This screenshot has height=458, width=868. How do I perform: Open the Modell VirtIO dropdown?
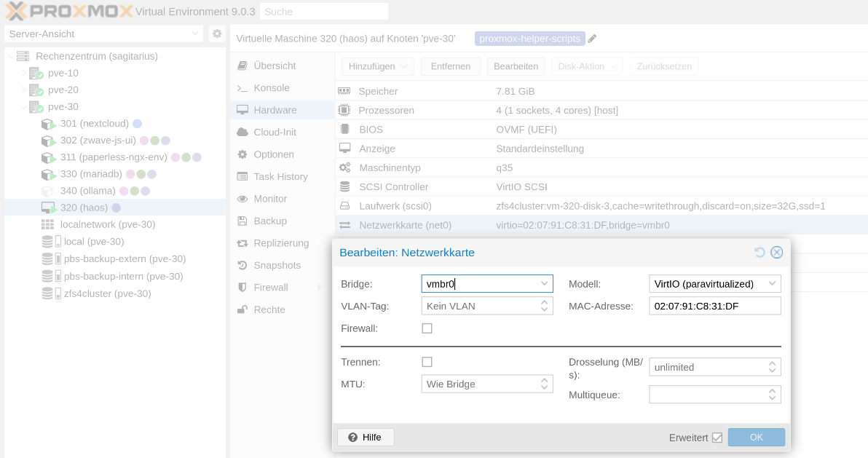click(772, 284)
